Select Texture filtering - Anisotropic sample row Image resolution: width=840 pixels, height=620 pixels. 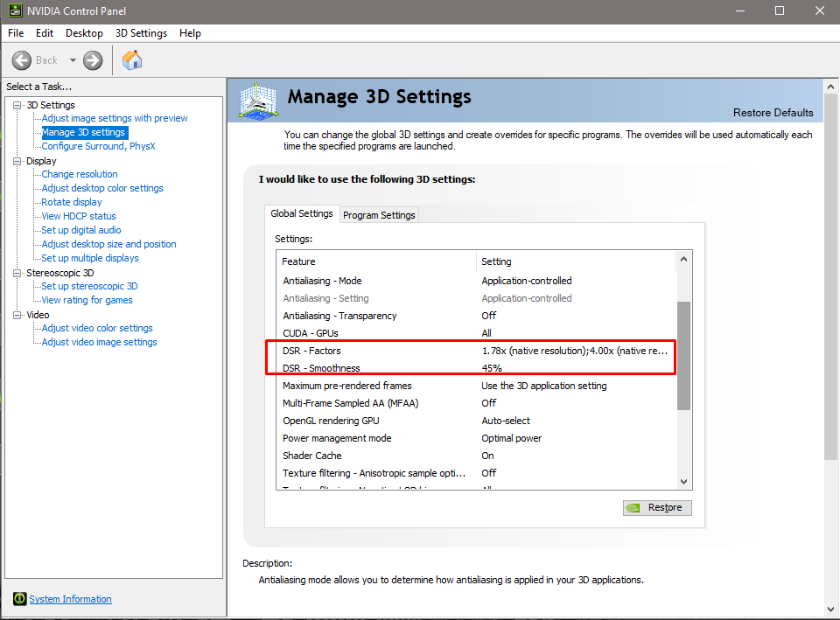tap(476, 473)
